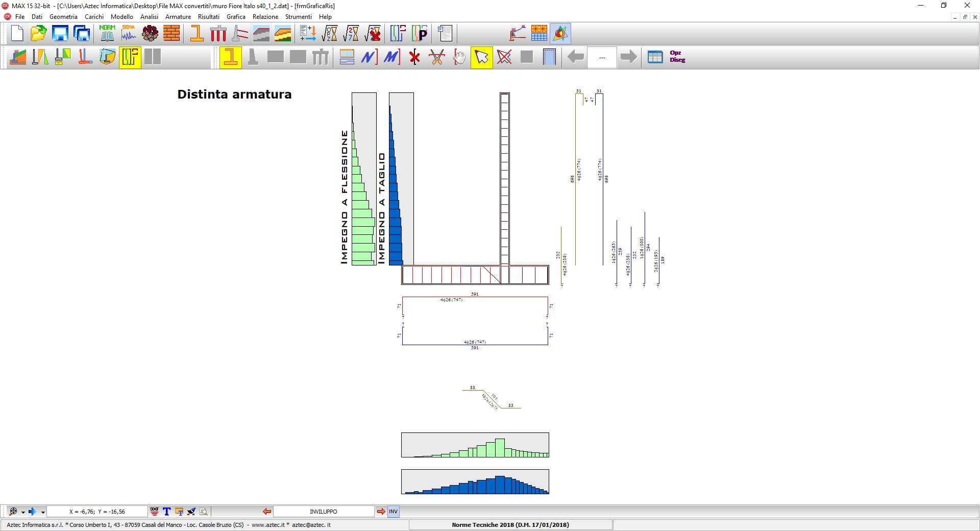
Task: Select the blue text T tool
Action: tap(166, 512)
